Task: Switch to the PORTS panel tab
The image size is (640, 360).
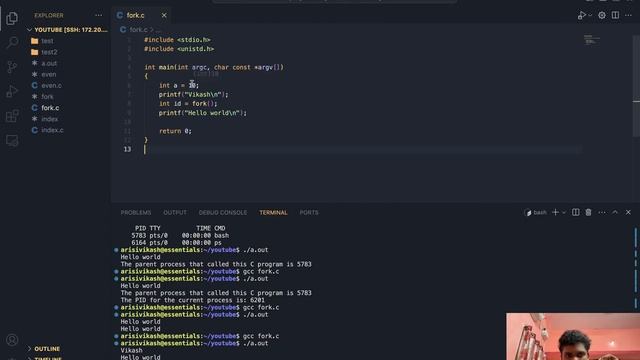Action: [309, 213]
